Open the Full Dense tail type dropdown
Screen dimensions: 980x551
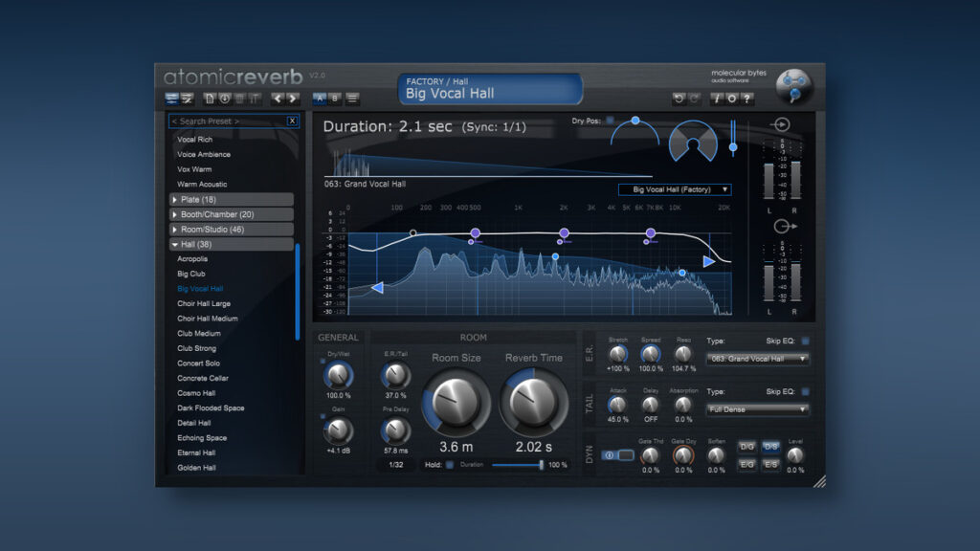(x=756, y=409)
